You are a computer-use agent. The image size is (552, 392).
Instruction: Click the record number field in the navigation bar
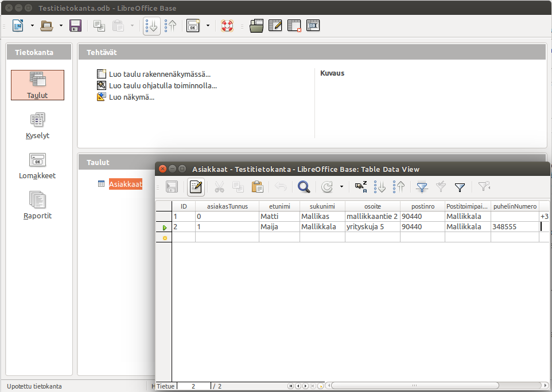pos(193,386)
